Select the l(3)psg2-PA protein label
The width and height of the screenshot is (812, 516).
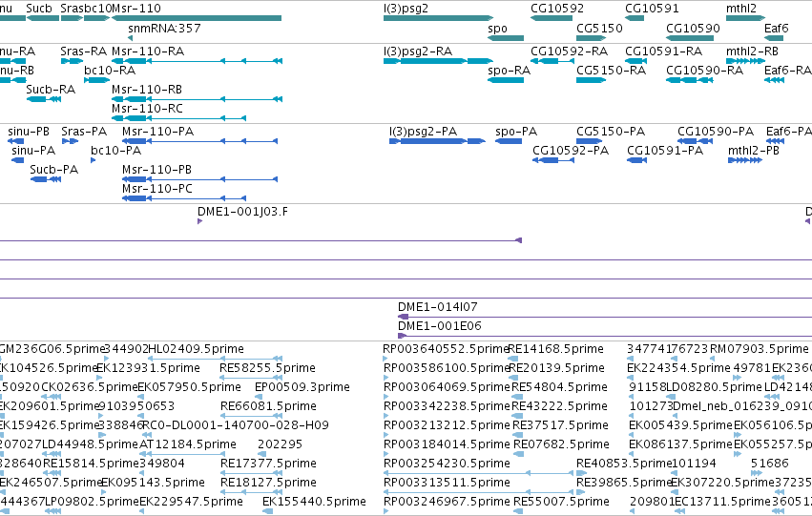pyautogui.click(x=423, y=132)
